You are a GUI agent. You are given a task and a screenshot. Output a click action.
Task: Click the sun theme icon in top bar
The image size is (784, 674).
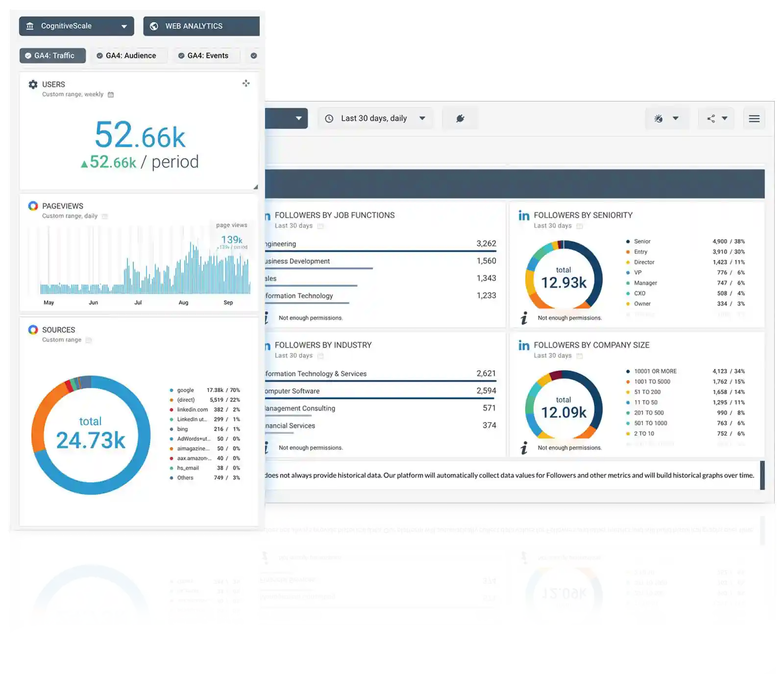click(x=659, y=118)
